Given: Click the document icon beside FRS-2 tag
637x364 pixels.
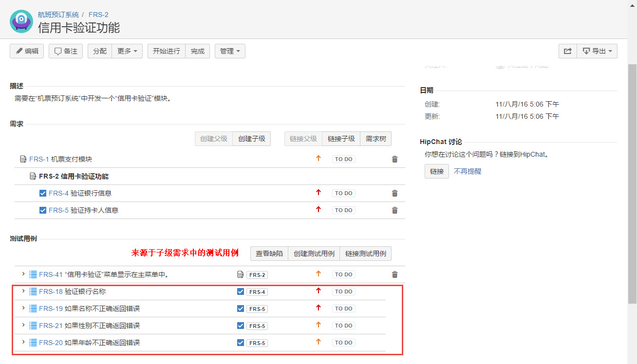Looking at the screenshot, I should (240, 274).
